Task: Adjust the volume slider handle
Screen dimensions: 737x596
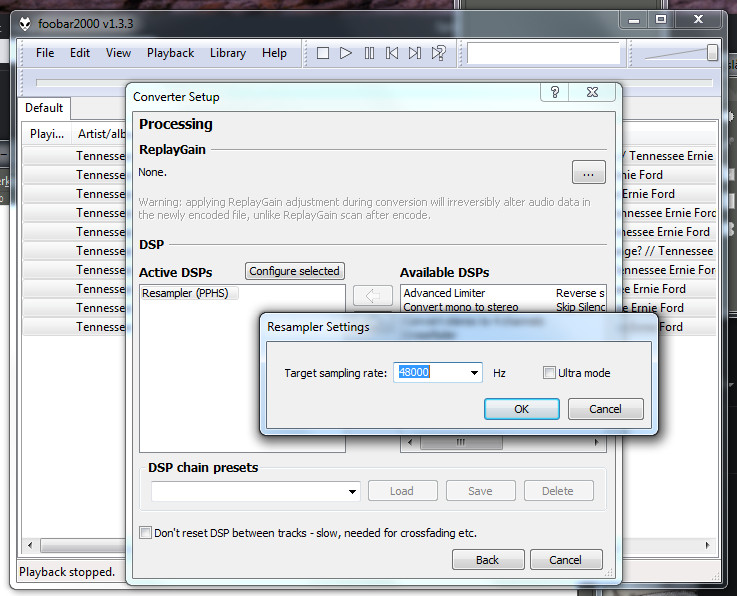Action: tap(712, 52)
